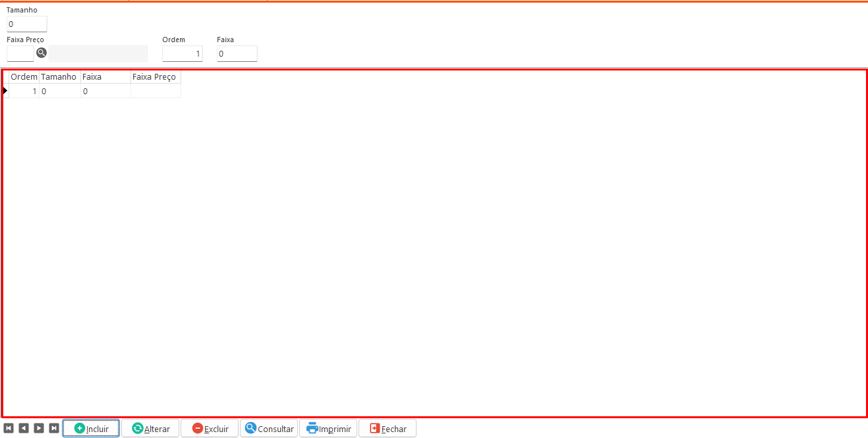The width and height of the screenshot is (868, 438).
Task: Focus the Tamanho input field
Action: click(27, 24)
